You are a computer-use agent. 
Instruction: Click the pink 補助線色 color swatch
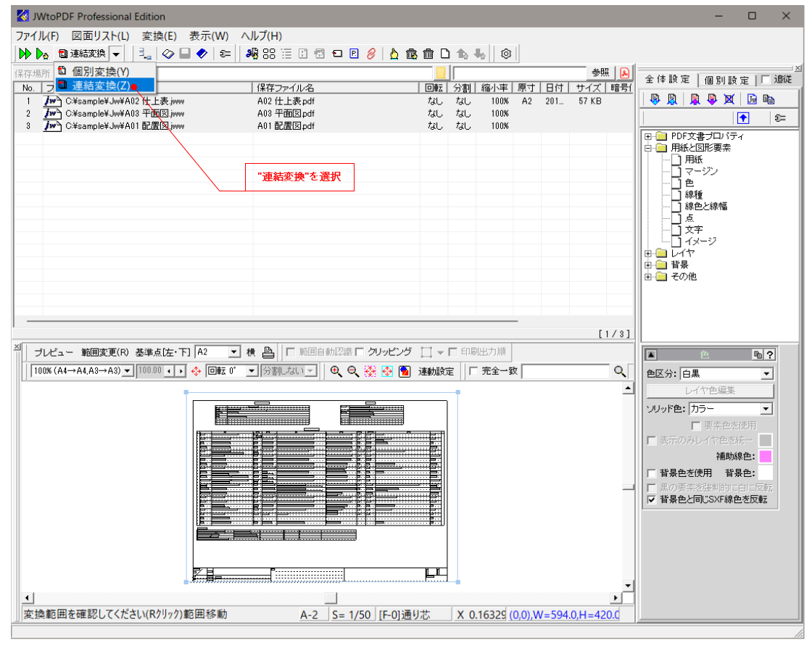click(x=765, y=457)
